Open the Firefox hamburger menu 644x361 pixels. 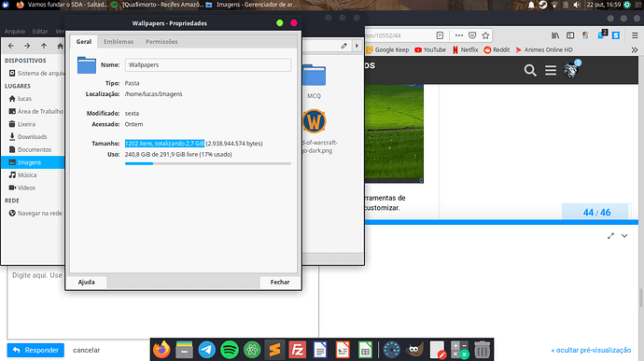coord(635,35)
